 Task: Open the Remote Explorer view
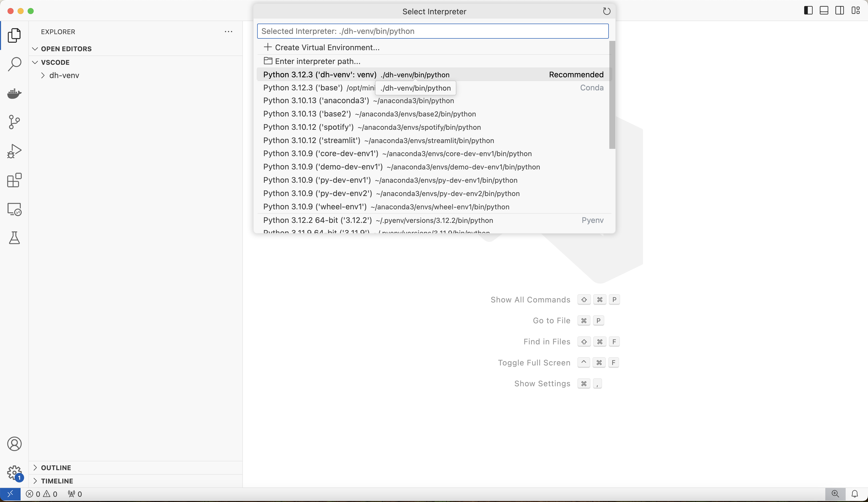point(14,209)
